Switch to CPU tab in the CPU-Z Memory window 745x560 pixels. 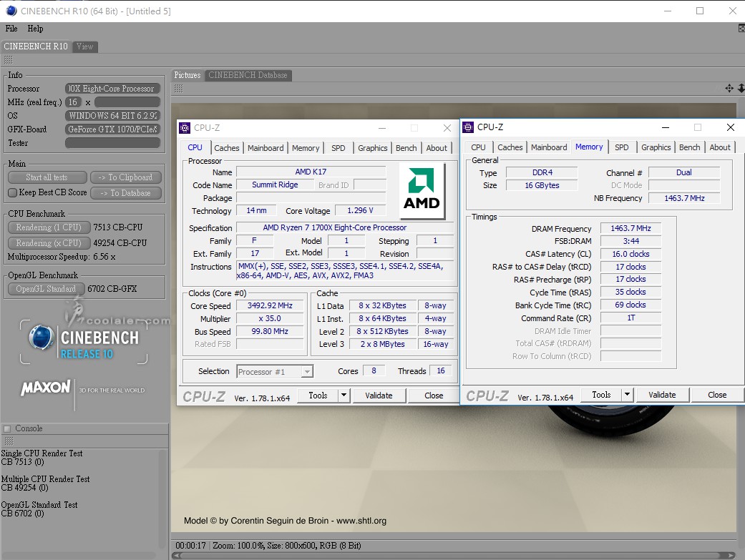click(x=479, y=147)
